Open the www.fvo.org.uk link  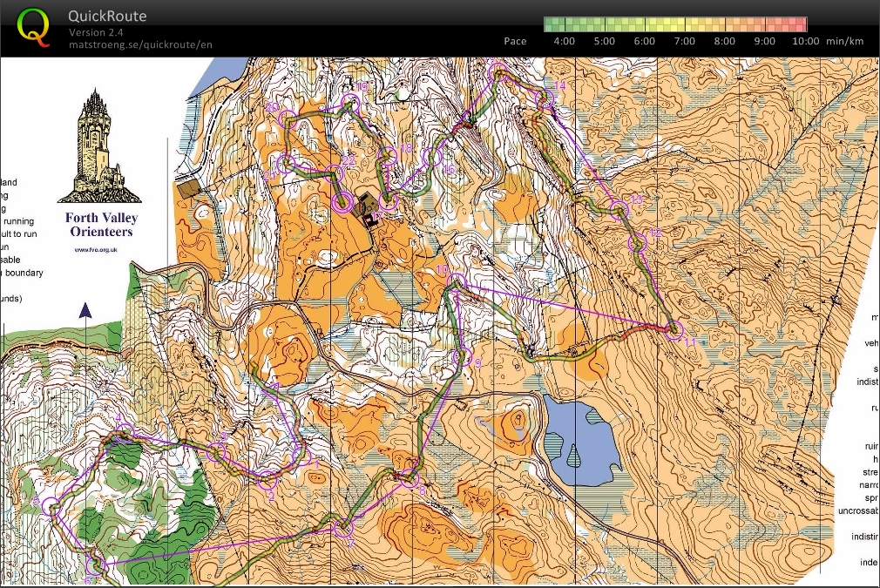click(x=96, y=250)
